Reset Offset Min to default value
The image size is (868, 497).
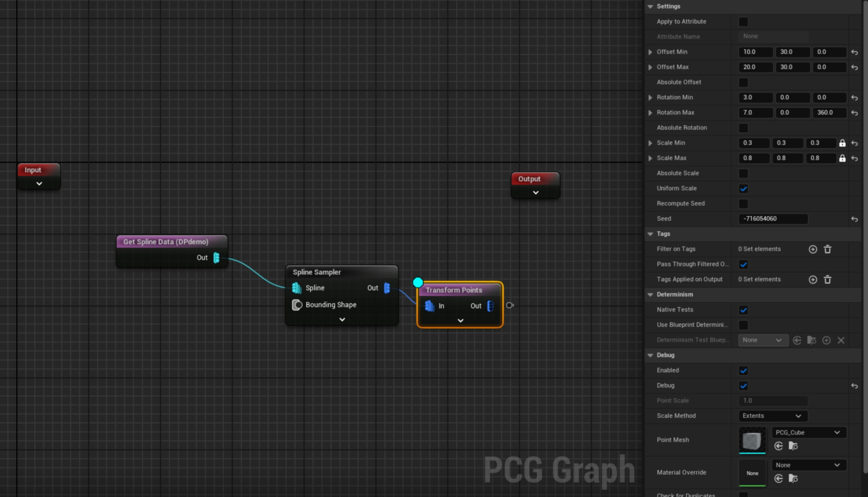854,52
